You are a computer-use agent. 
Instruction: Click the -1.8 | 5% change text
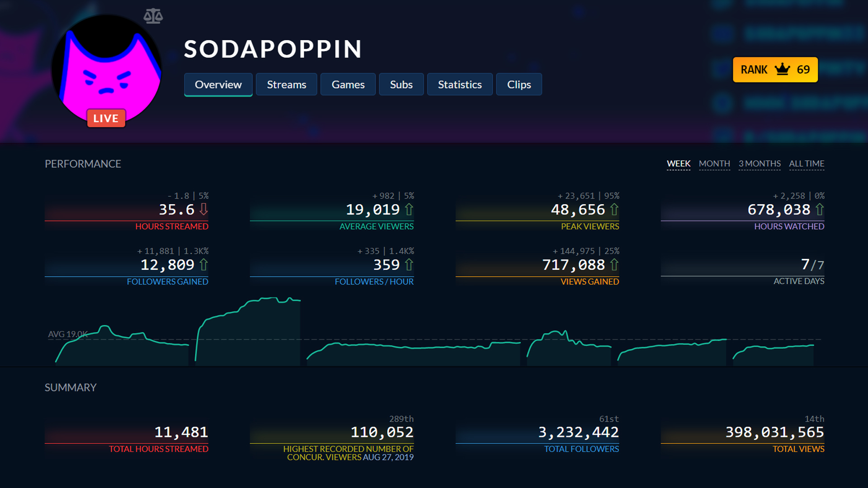pyautogui.click(x=188, y=196)
